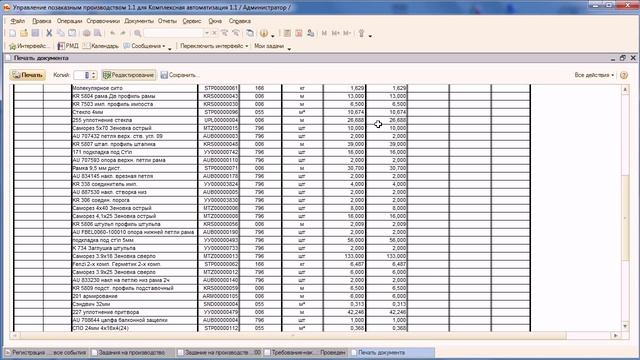Click the Копий spinner arrows

point(93,75)
